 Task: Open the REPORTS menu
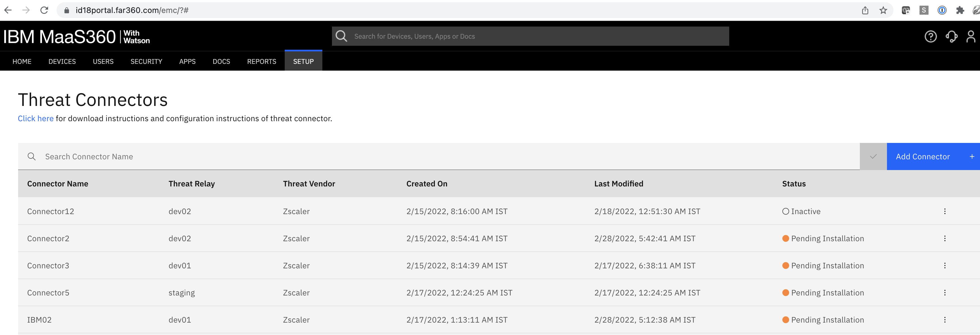(261, 62)
